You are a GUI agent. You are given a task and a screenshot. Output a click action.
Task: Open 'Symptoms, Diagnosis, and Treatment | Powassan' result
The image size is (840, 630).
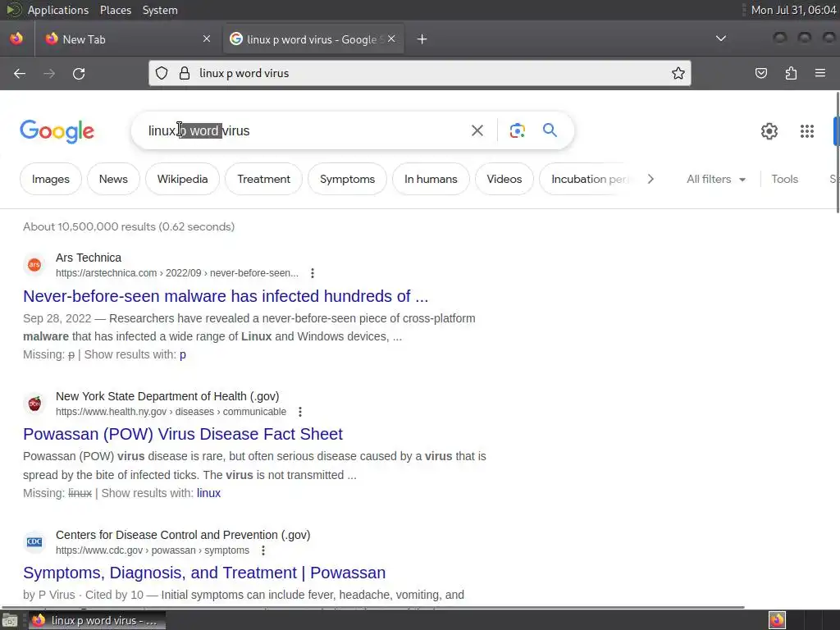point(204,573)
